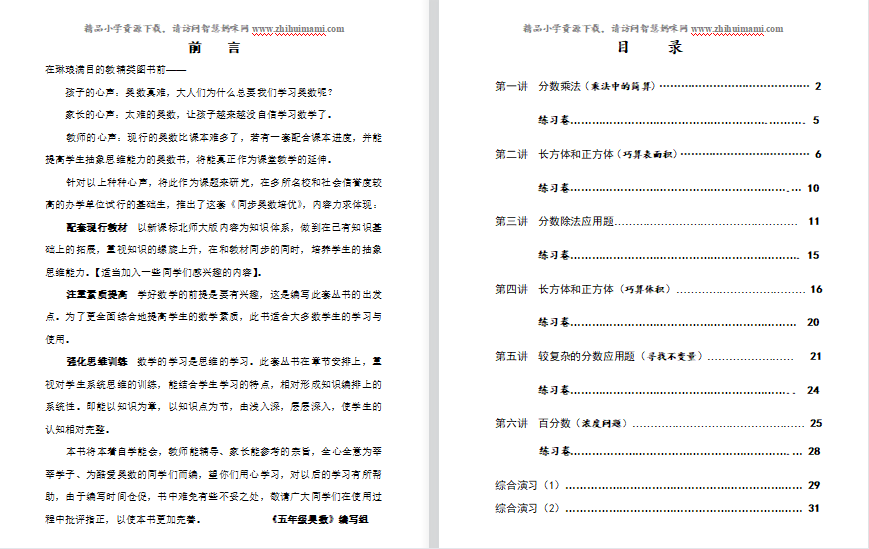
Task: Select the 练习卷 entry for page 24
Action: click(555, 391)
